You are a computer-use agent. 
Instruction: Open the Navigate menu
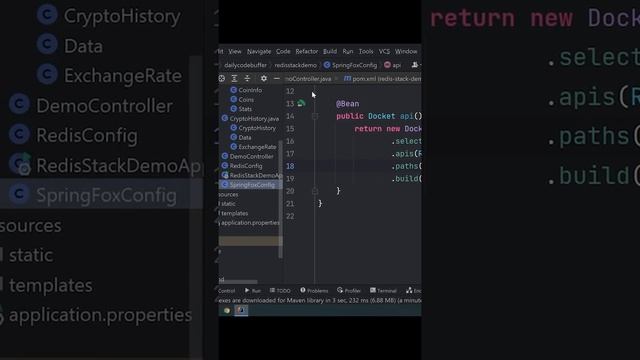tap(259, 51)
